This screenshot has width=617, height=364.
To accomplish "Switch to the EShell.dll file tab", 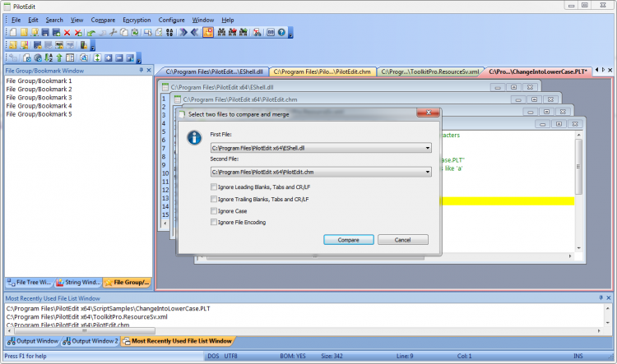I will click(214, 71).
